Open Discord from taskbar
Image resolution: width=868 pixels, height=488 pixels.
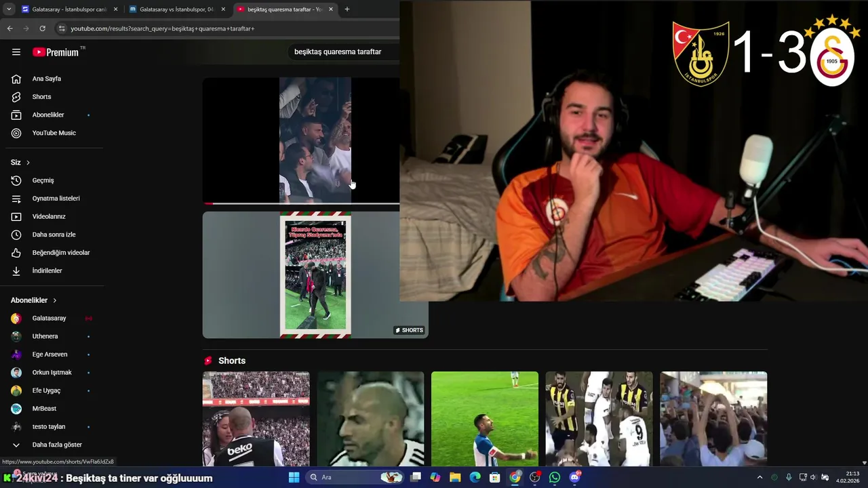575,477
